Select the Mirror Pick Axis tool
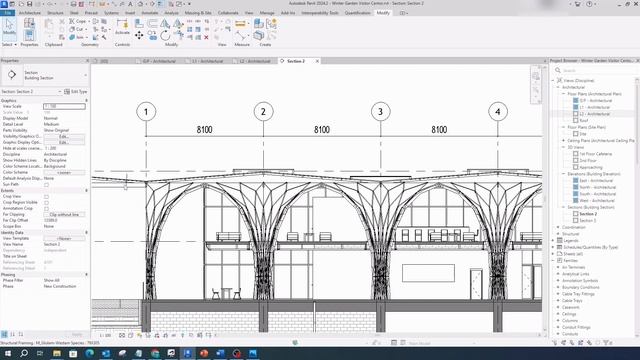The width and height of the screenshot is (640, 360). click(x=165, y=24)
